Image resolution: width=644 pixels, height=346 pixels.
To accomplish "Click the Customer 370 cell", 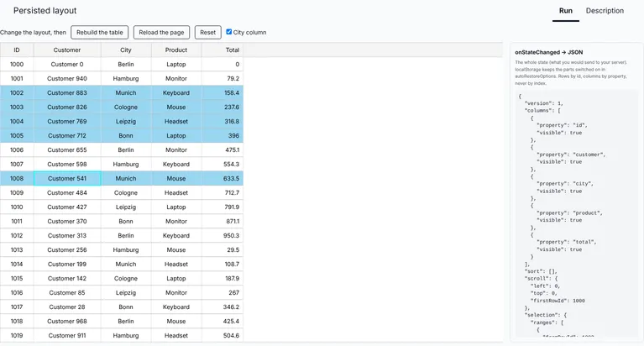I will (67, 221).
